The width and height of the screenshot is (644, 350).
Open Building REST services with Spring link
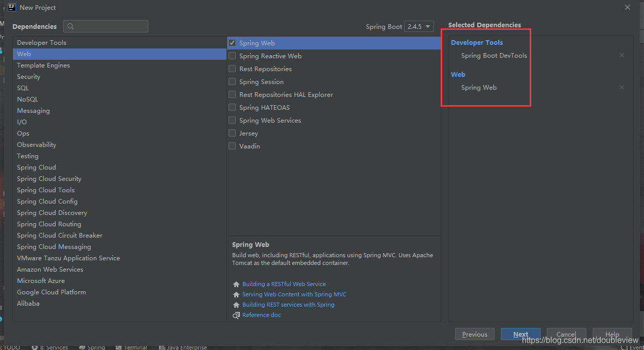coord(288,305)
